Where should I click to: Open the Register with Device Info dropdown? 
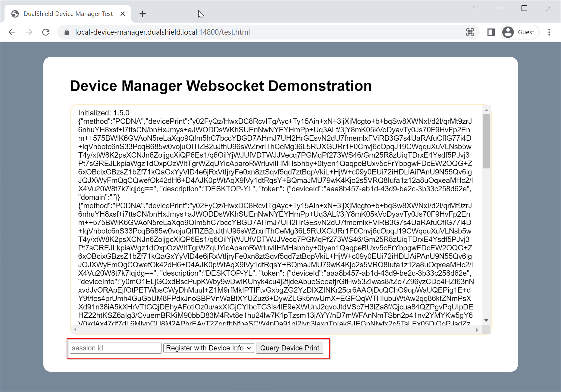[x=208, y=348]
